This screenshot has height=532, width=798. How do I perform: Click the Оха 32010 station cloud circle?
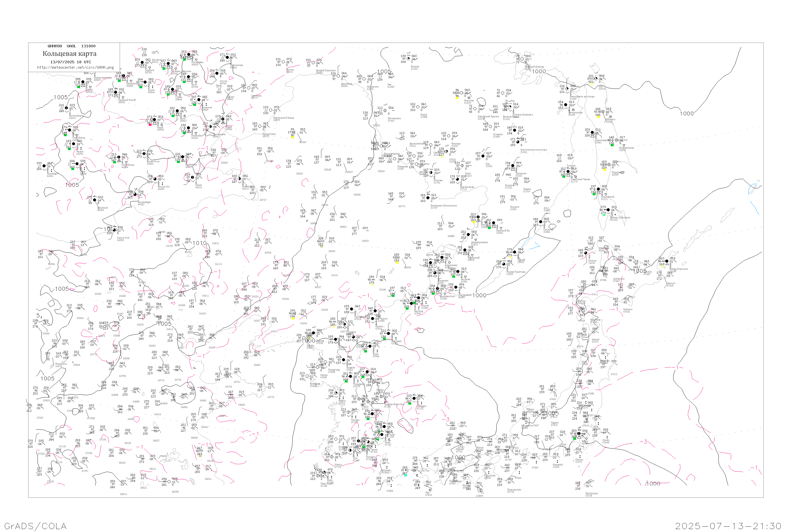coord(596,79)
